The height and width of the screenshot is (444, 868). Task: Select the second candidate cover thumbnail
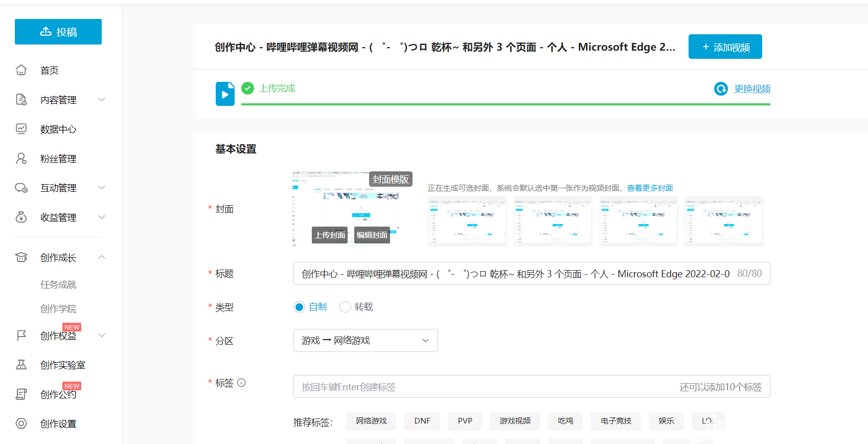coord(553,221)
